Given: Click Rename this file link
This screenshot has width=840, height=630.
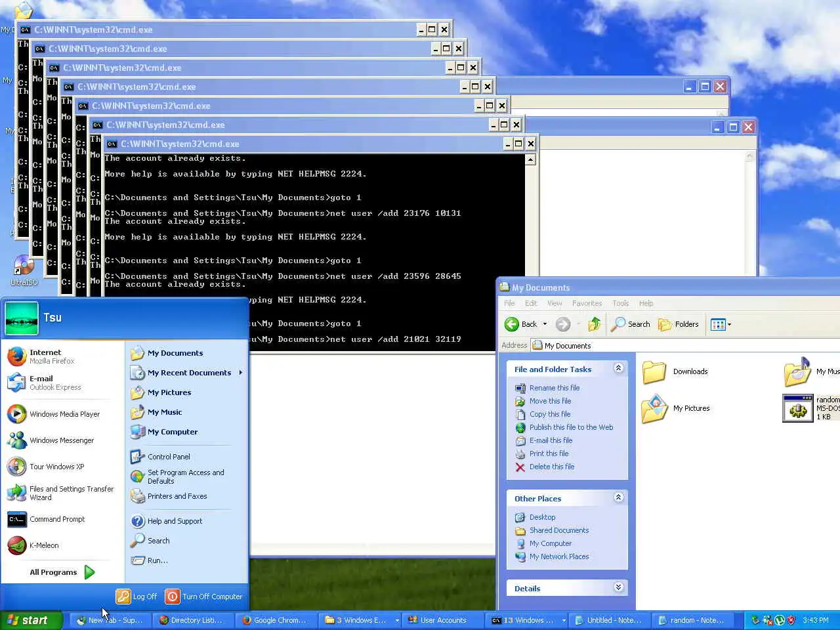Looking at the screenshot, I should 555,388.
